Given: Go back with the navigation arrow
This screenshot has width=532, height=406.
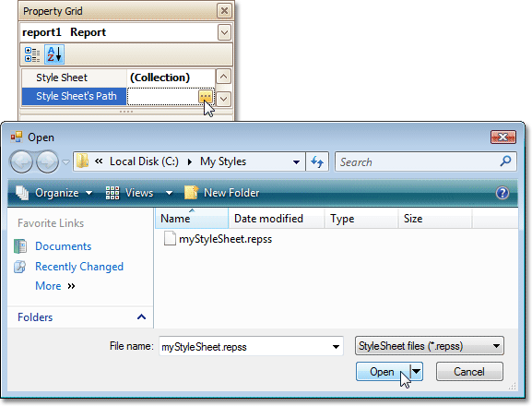Looking at the screenshot, I should click(x=22, y=161).
